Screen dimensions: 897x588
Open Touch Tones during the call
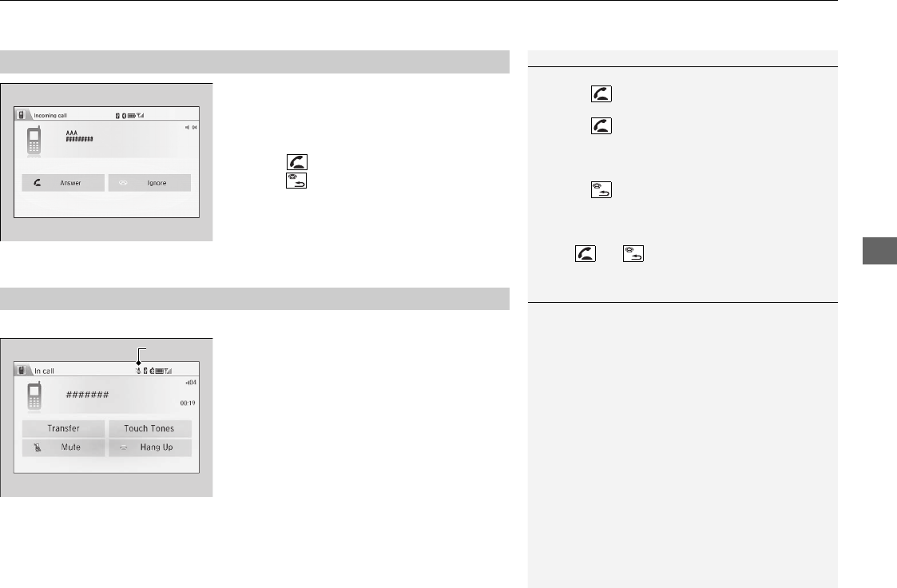(150, 428)
